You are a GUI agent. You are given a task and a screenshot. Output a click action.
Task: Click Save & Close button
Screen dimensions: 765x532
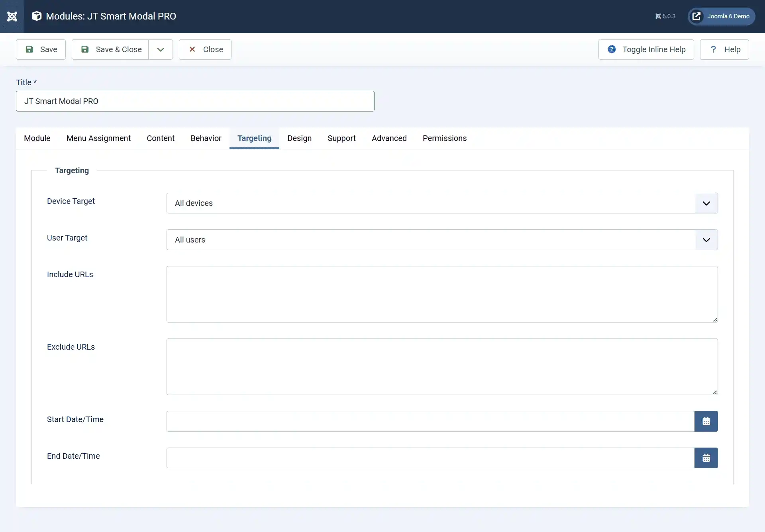tap(110, 49)
